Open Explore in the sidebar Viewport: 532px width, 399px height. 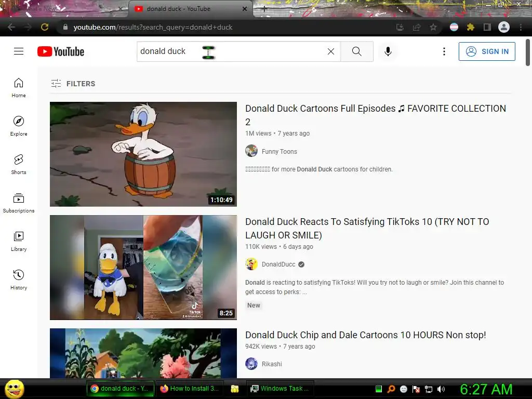point(19,126)
